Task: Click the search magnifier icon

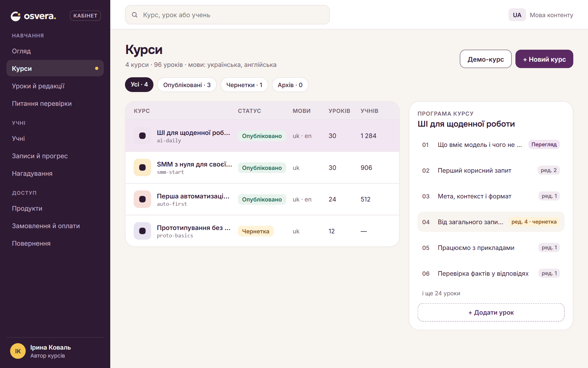Action: (134, 15)
